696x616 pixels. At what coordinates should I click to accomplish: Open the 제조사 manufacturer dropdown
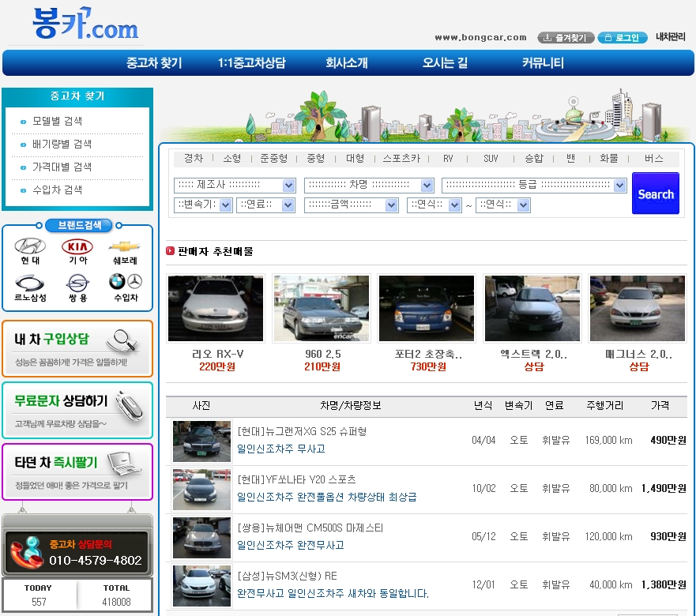[235, 185]
